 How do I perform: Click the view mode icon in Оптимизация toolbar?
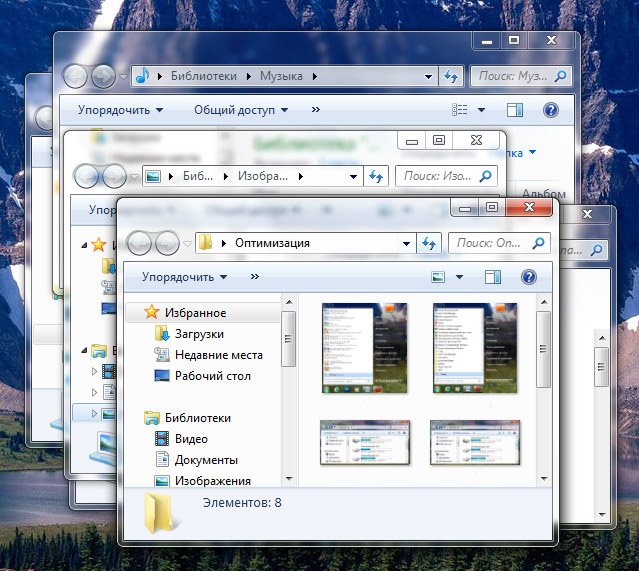pyautogui.click(x=438, y=277)
